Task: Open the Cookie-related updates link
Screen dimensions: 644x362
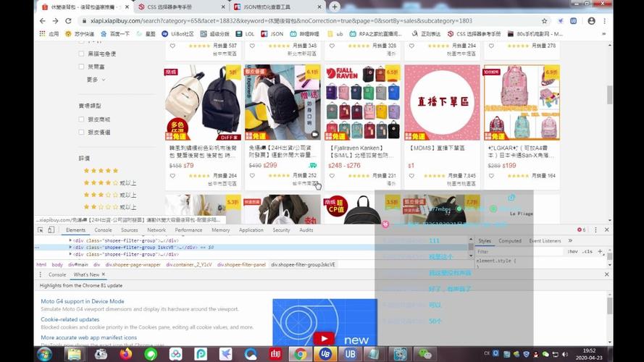Action: click(x=70, y=319)
